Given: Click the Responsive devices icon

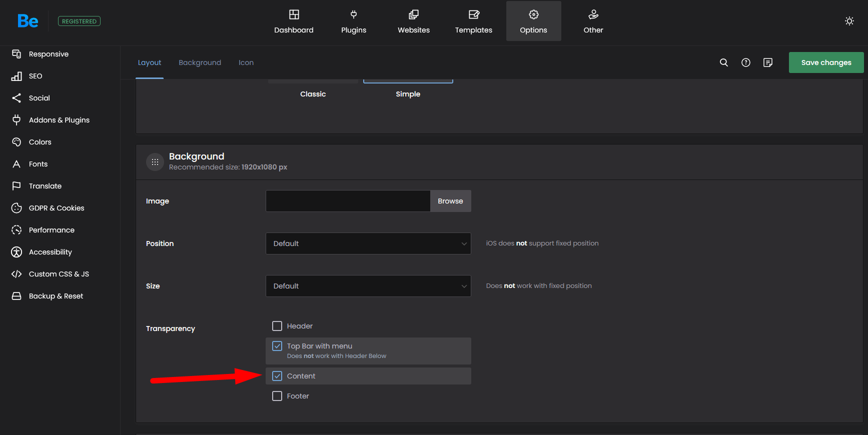Looking at the screenshot, I should click(17, 54).
